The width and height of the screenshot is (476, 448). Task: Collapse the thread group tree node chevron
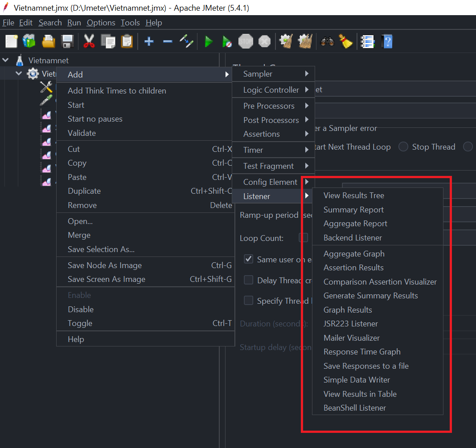(x=19, y=73)
